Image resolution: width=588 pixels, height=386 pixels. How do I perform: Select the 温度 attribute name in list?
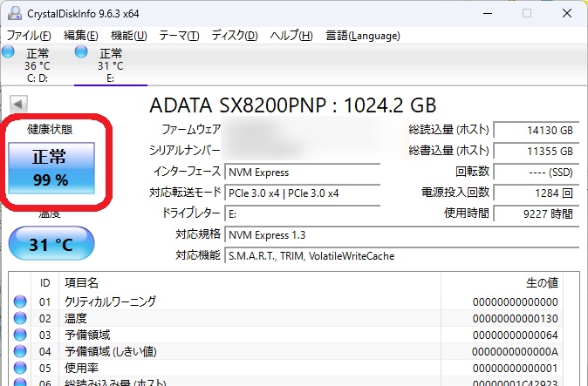click(76, 318)
